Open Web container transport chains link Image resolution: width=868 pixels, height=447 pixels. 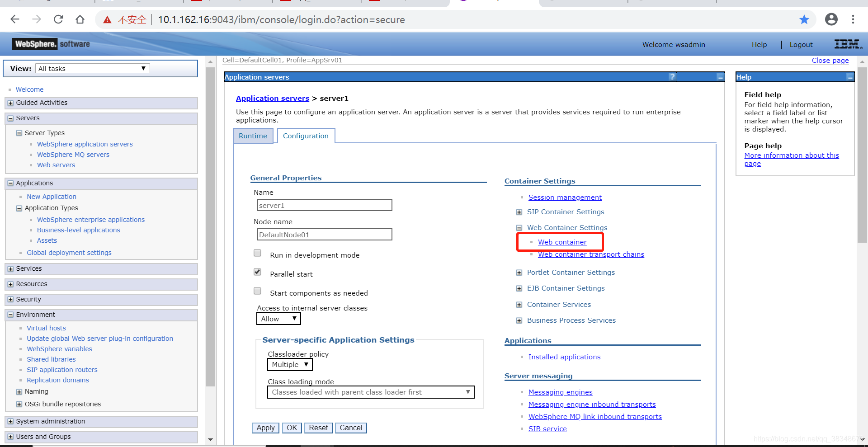click(x=591, y=254)
